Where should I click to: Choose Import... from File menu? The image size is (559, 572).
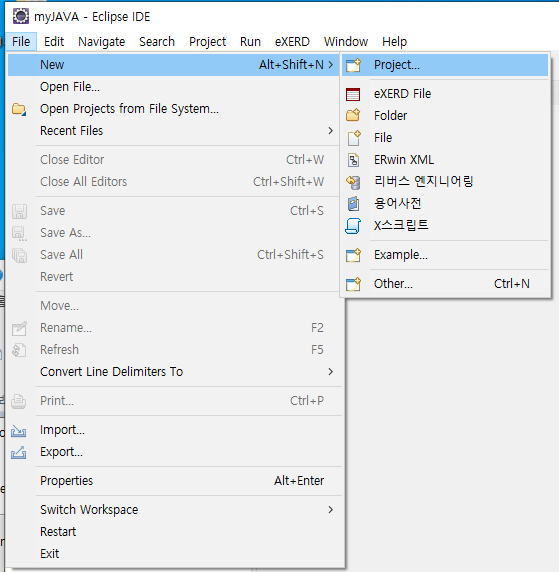point(174,430)
